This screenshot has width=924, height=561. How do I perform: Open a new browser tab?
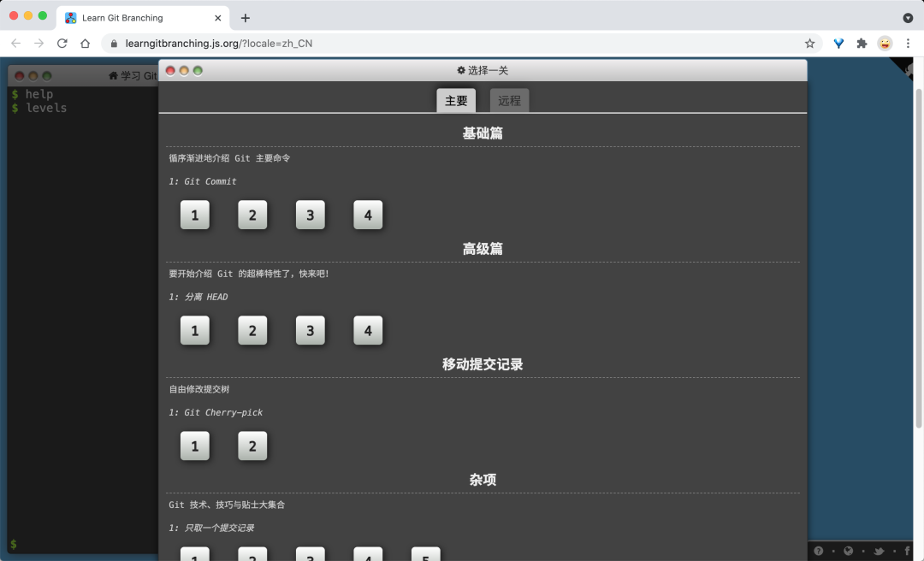(246, 18)
